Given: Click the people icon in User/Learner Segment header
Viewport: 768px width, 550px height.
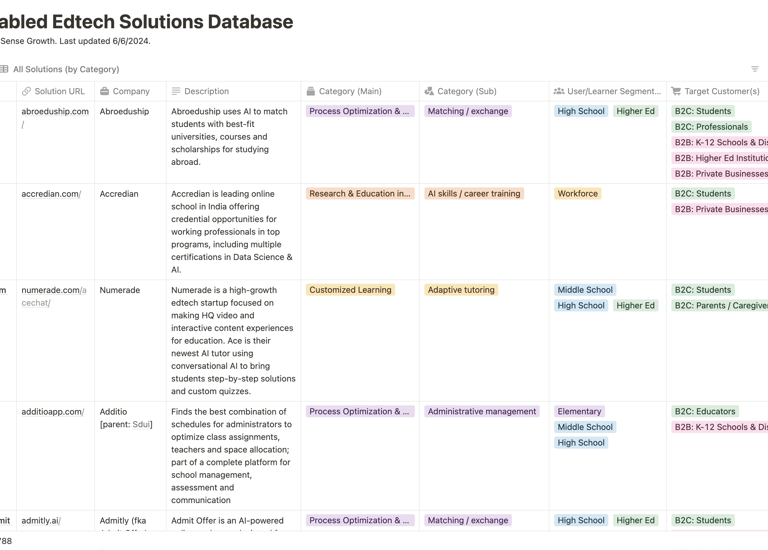Looking at the screenshot, I should point(559,91).
